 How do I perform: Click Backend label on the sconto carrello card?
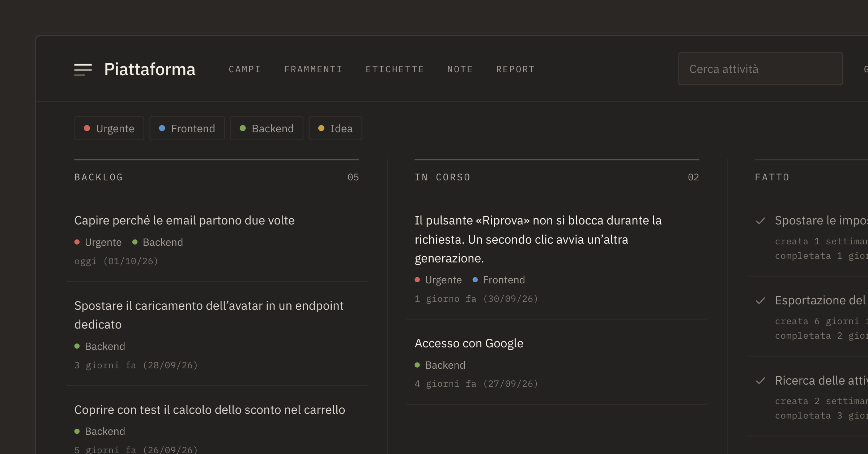click(100, 431)
